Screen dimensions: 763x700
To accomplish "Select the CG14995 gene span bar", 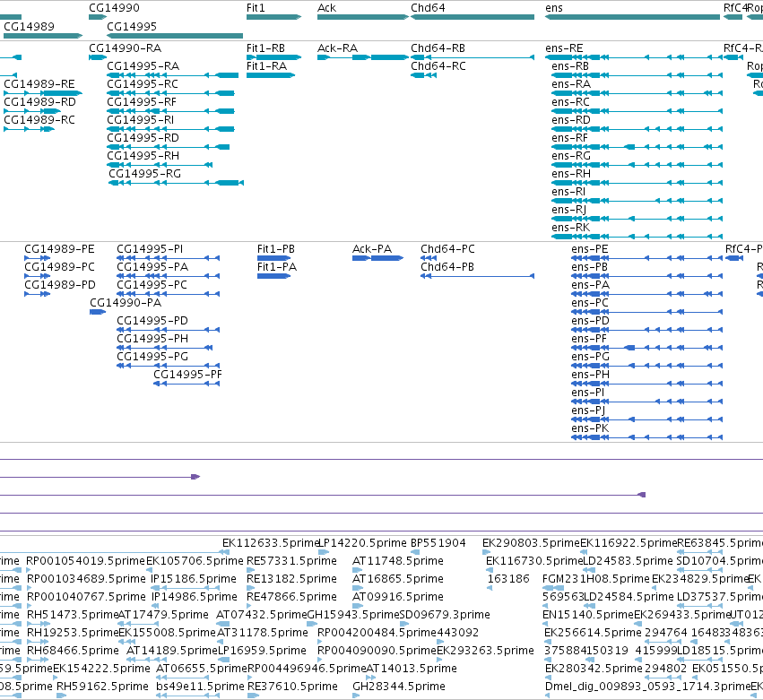I will click(175, 36).
